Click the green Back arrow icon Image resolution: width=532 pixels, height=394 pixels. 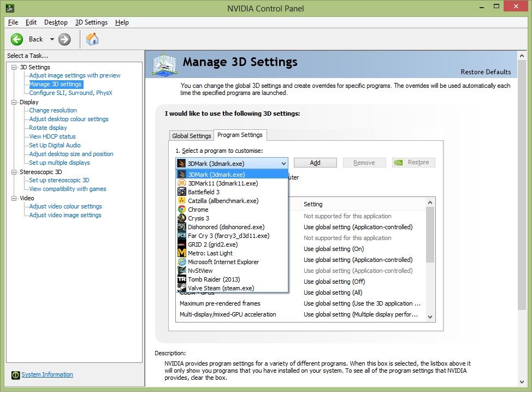17,39
